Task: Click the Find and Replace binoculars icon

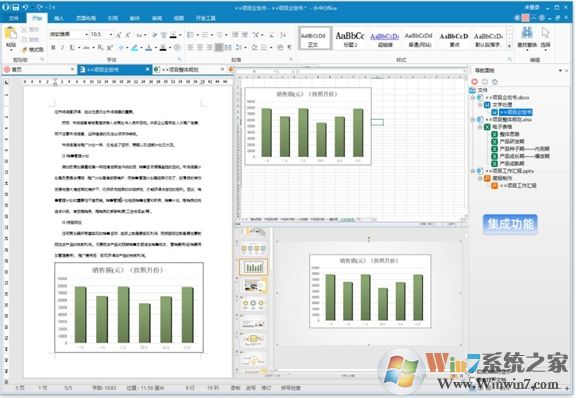Action: (x=527, y=33)
